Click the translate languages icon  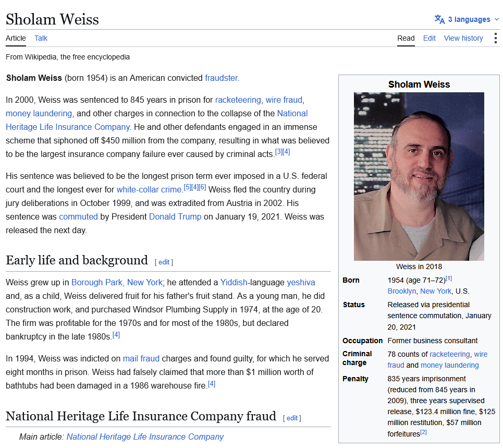point(439,20)
